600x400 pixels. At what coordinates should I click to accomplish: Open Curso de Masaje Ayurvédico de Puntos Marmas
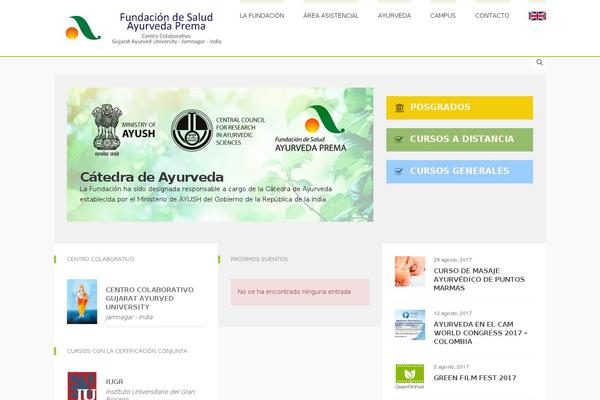click(x=479, y=279)
